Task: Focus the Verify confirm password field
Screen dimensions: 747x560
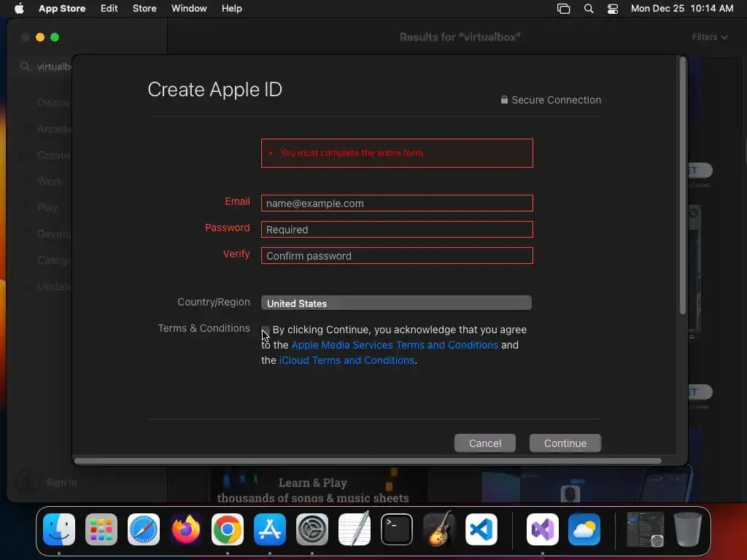Action: coord(397,256)
